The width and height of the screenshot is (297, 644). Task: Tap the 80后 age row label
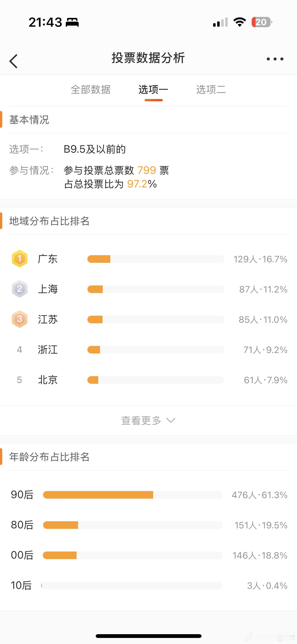click(22, 525)
